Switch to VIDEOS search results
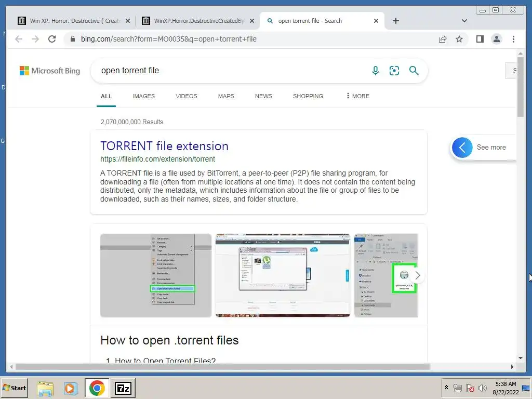Screen dimensions: 532x399 point(187,96)
